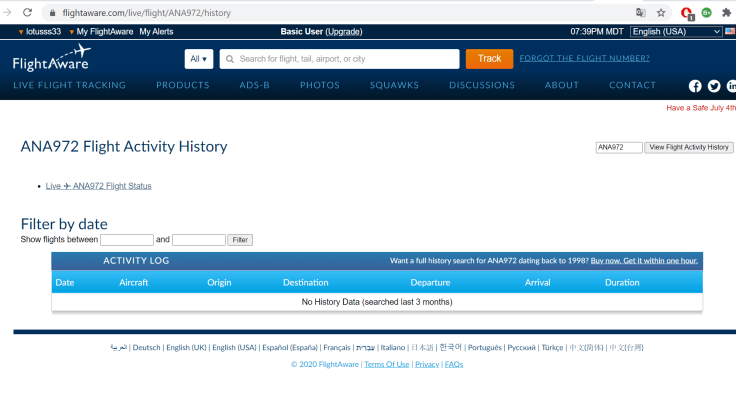Viewport: 736px width, 406px height.
Task: Open the red ad-blocker extension icon
Action: tap(687, 13)
